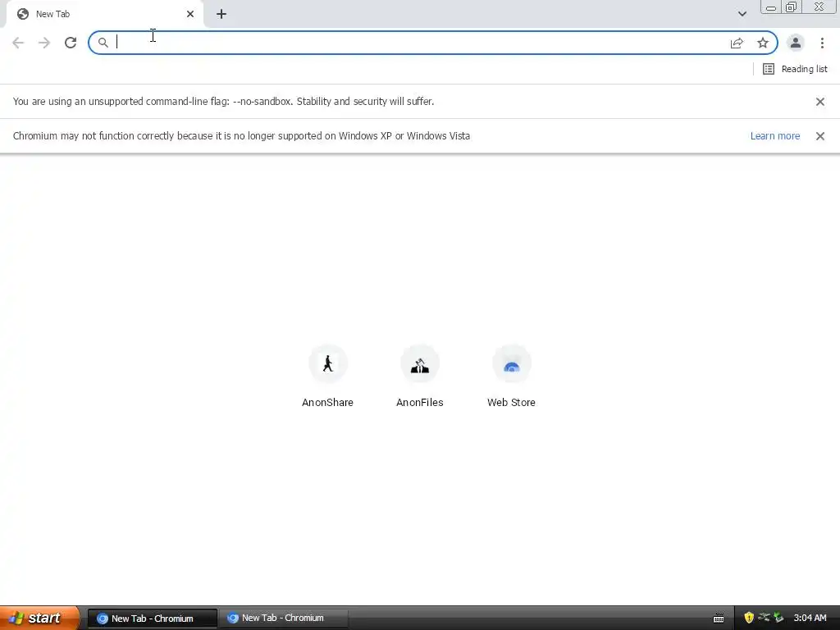Viewport: 840px width, 630px height.
Task: Select the New Tab tab
Action: (x=104, y=14)
